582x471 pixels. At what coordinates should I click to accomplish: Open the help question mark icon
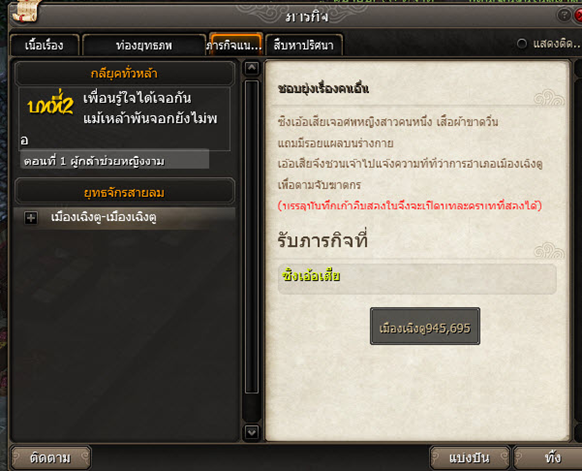pyautogui.click(x=564, y=15)
